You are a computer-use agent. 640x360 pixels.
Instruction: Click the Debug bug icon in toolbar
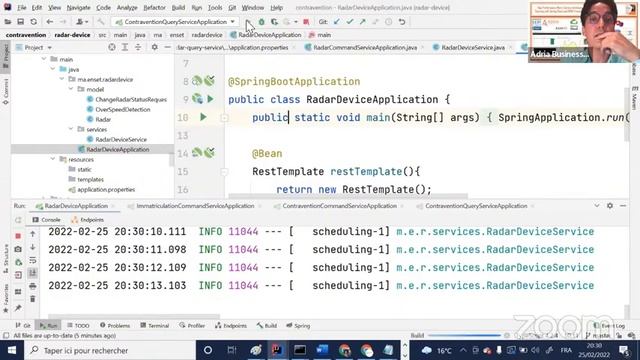262,22
